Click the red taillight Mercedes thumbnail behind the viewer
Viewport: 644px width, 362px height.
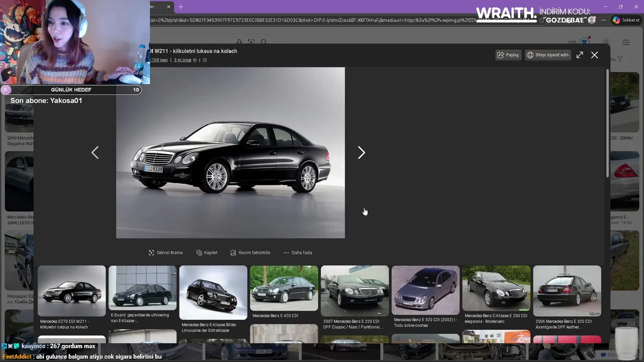[625, 182]
